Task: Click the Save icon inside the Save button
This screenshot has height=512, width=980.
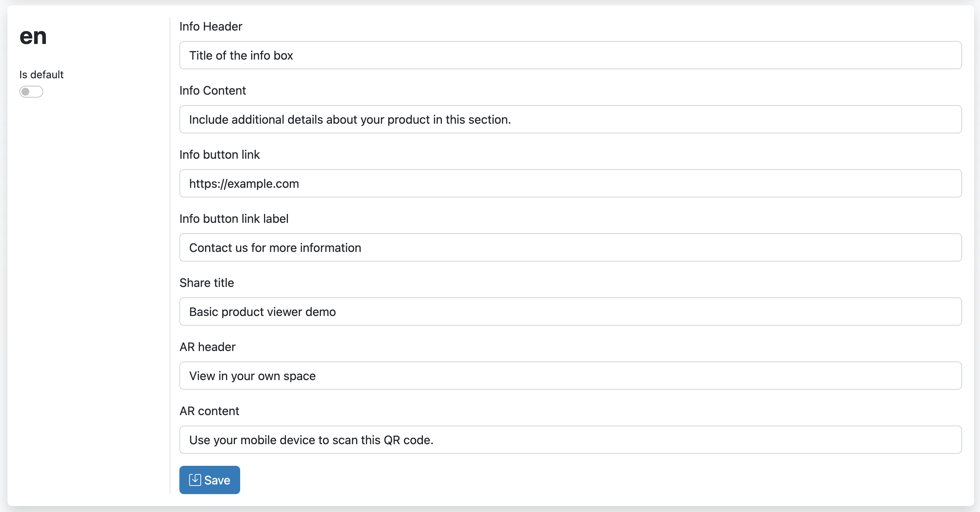Action: click(195, 480)
